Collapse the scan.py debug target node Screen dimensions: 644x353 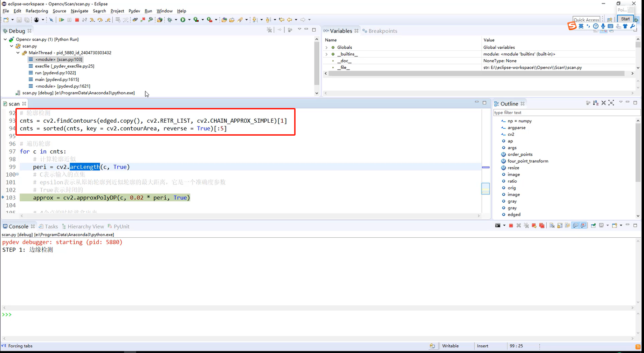tap(12, 46)
